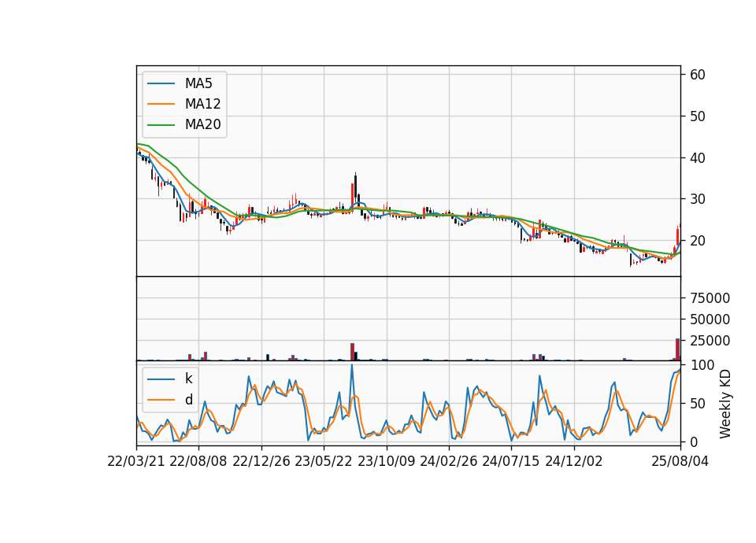
Task: Click the price axis value 40
Action: pyautogui.click(x=698, y=157)
